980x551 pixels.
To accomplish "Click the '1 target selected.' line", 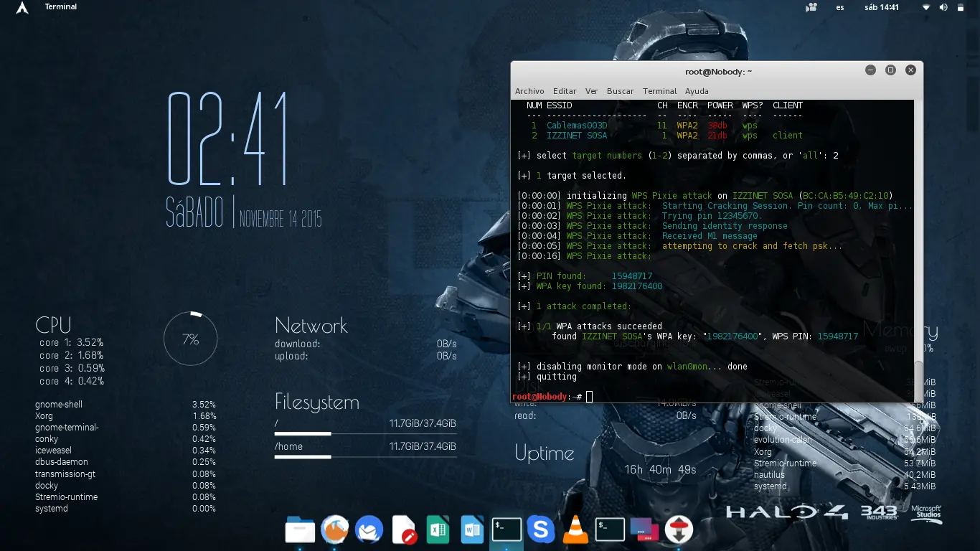I will 581,176.
